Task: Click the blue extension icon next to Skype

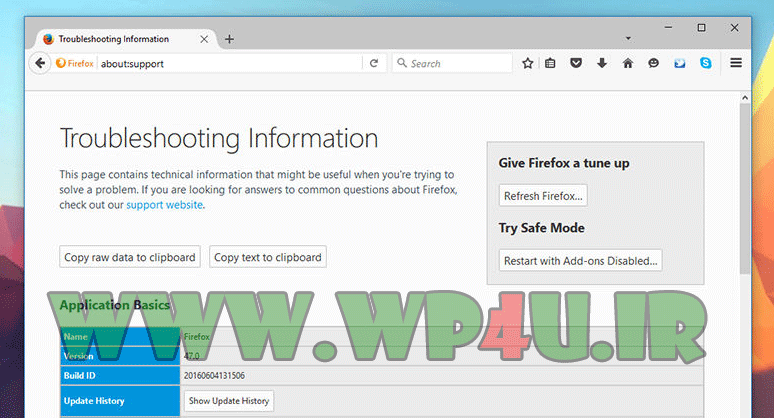Action: (680, 63)
